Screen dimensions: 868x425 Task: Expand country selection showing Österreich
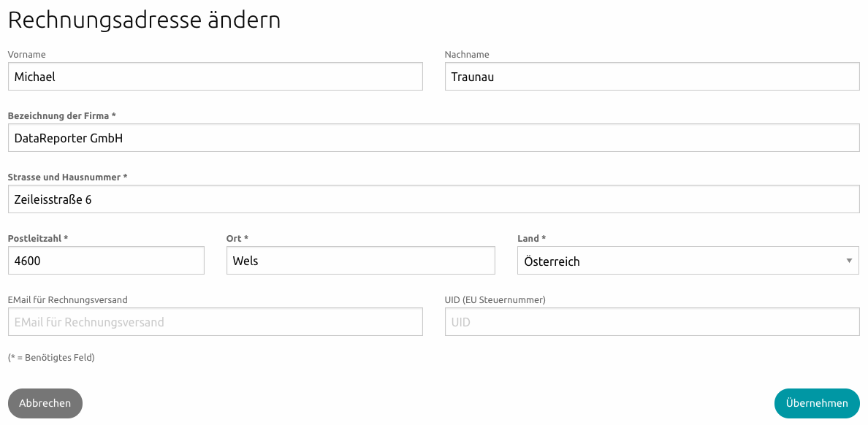(850, 260)
